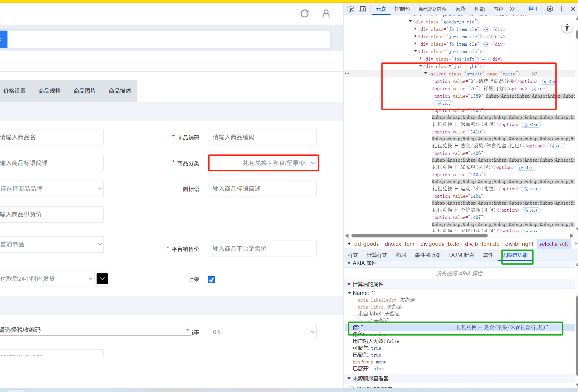Open DevTools three-dot customize menu

coord(561,9)
